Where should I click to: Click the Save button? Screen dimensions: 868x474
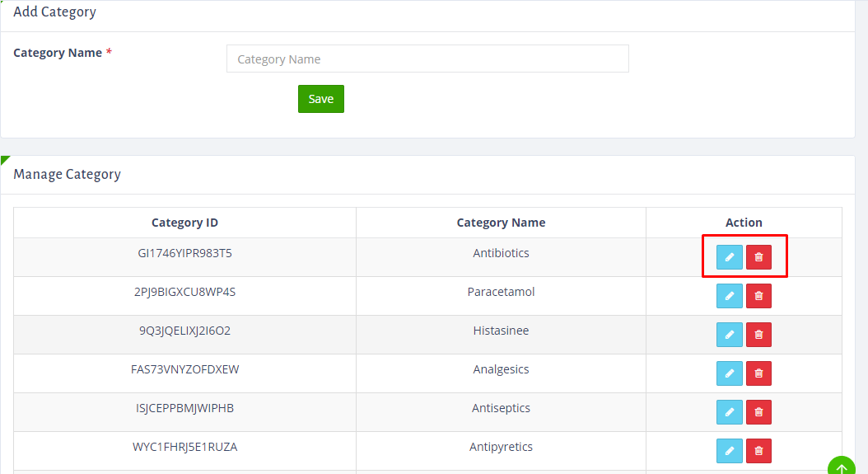coord(321,99)
